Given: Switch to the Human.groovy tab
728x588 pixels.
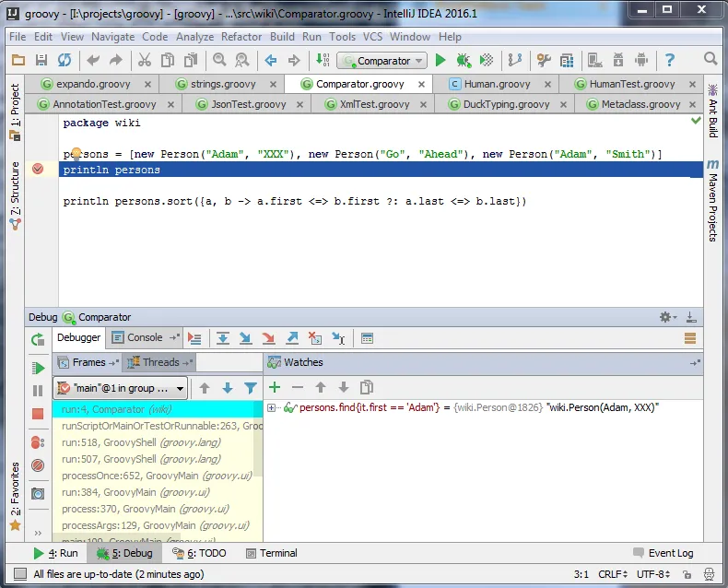Looking at the screenshot, I should pos(497,84).
